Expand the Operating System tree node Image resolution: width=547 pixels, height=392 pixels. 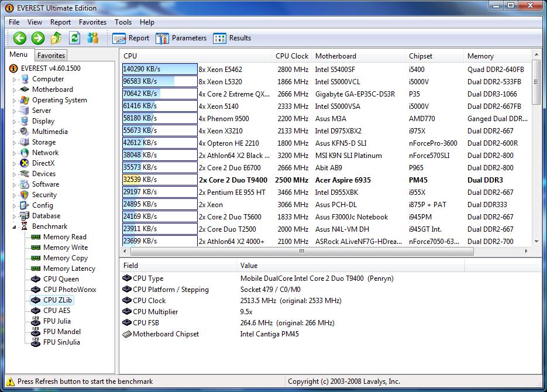coord(14,101)
